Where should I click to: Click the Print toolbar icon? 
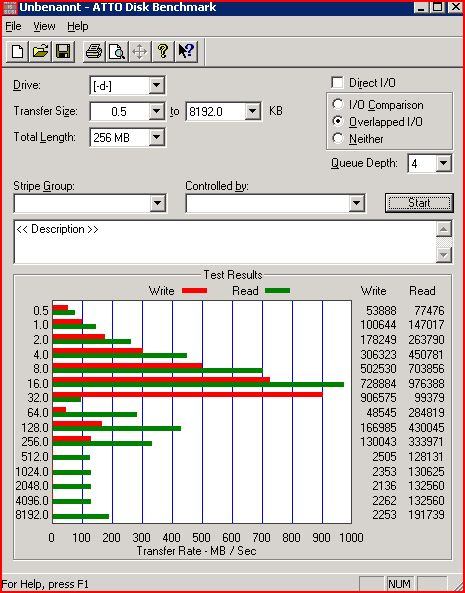click(93, 51)
